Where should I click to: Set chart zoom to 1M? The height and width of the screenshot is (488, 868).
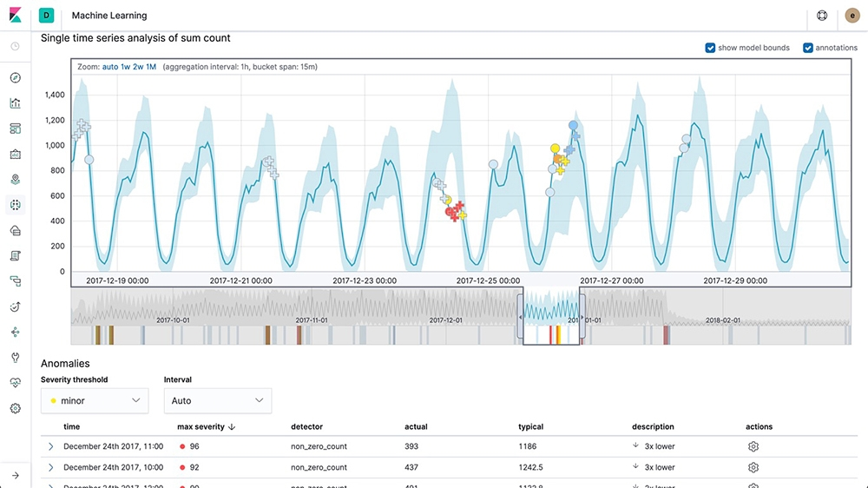coord(151,67)
